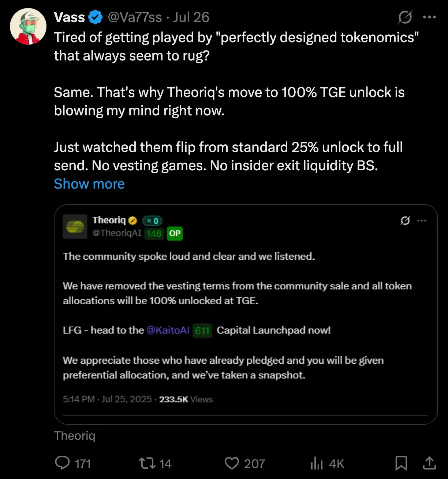Like the tweet with heart icon
Image resolution: width=448 pixels, height=479 pixels.
pyautogui.click(x=231, y=463)
